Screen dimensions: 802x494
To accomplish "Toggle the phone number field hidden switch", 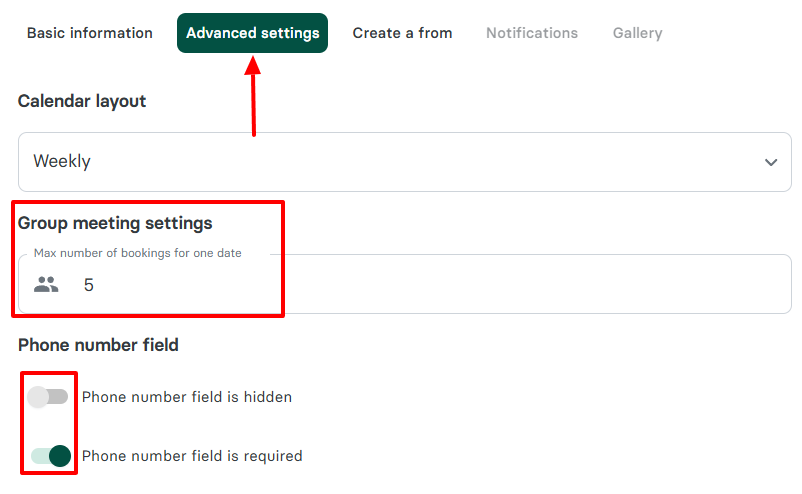I will point(48,397).
